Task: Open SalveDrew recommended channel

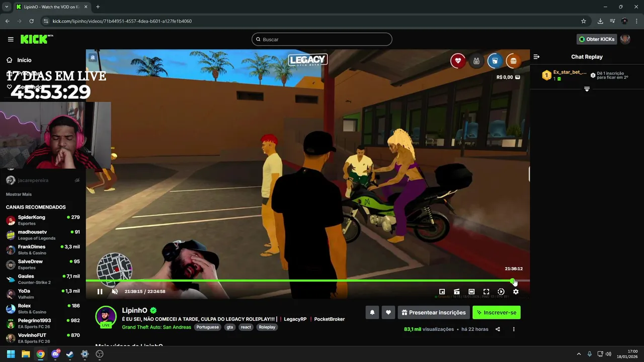Action: pyautogui.click(x=43, y=264)
